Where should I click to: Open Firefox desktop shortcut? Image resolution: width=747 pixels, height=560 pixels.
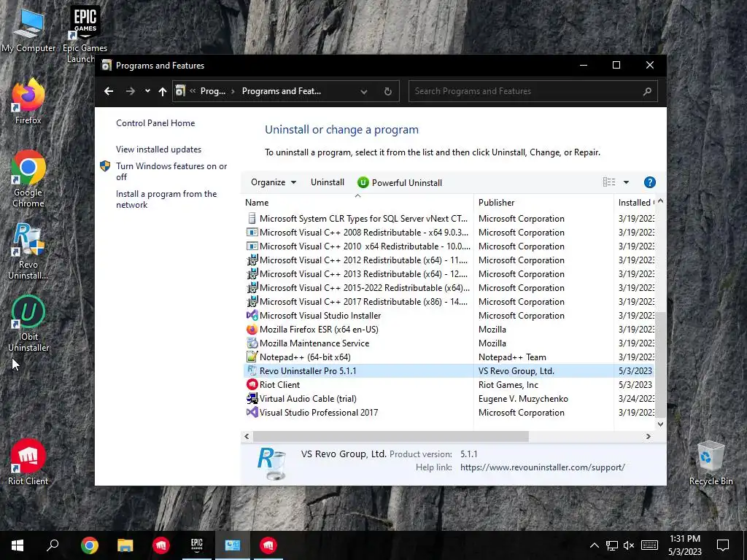tap(28, 101)
